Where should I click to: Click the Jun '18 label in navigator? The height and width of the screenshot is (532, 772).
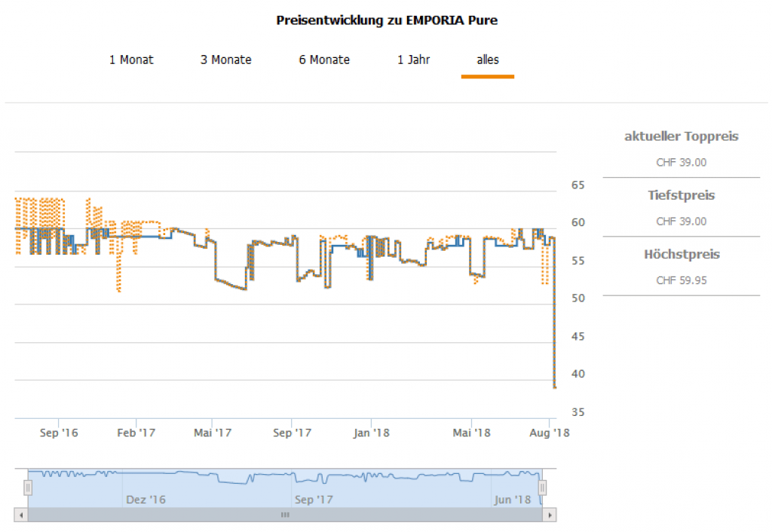tap(513, 500)
